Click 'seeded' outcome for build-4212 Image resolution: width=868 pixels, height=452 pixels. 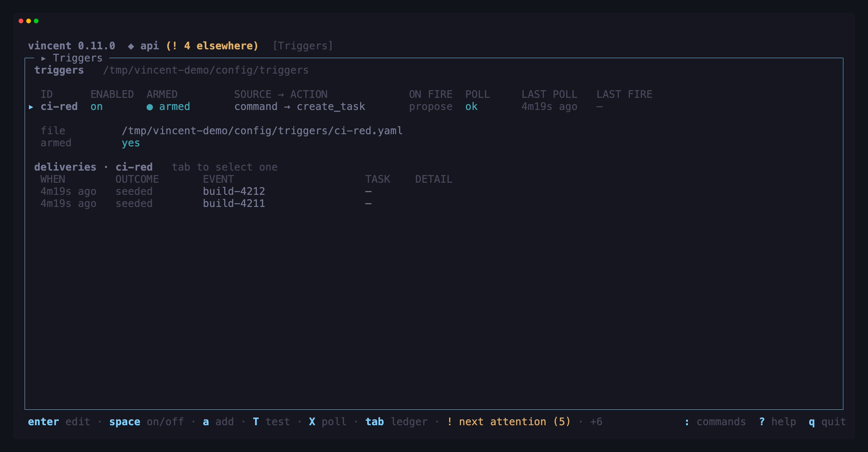point(134,191)
